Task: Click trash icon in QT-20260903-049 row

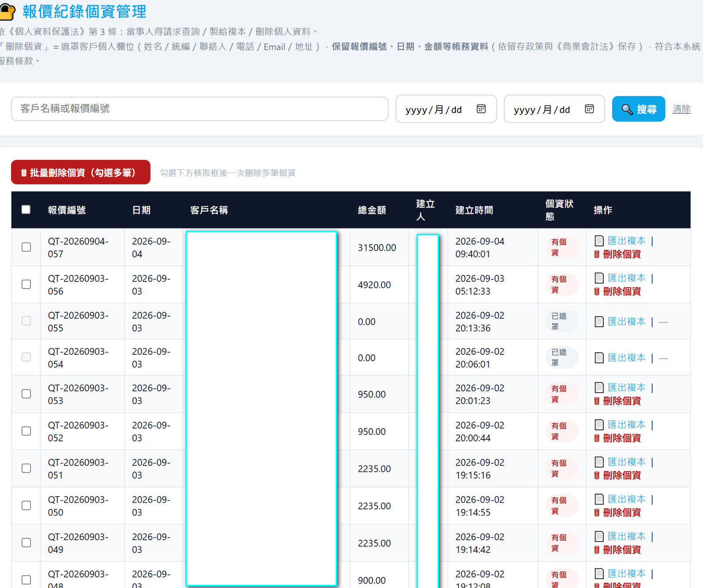Action: click(x=597, y=550)
